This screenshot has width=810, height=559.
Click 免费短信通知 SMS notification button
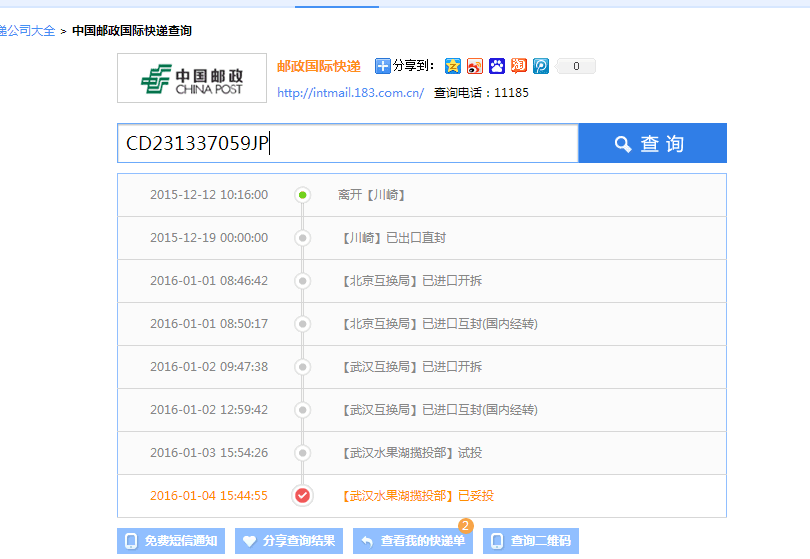pos(171,541)
